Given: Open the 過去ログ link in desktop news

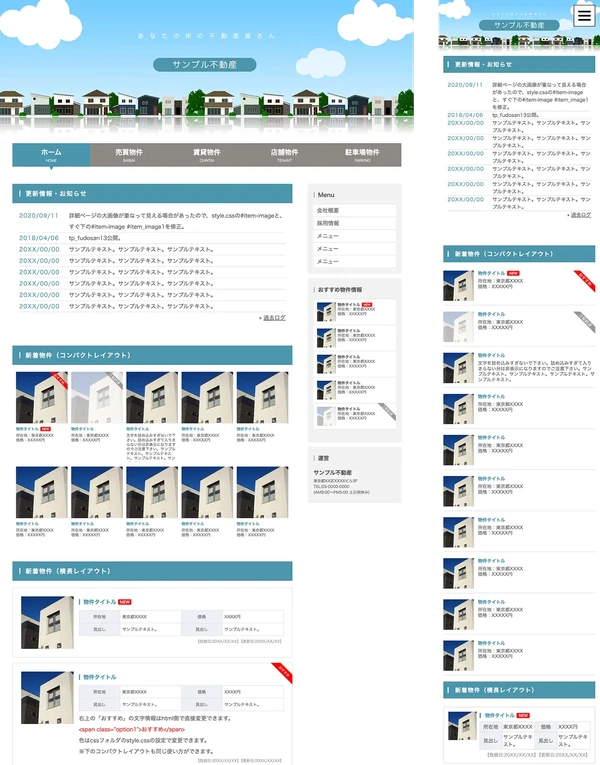Looking at the screenshot, I should click(273, 318).
